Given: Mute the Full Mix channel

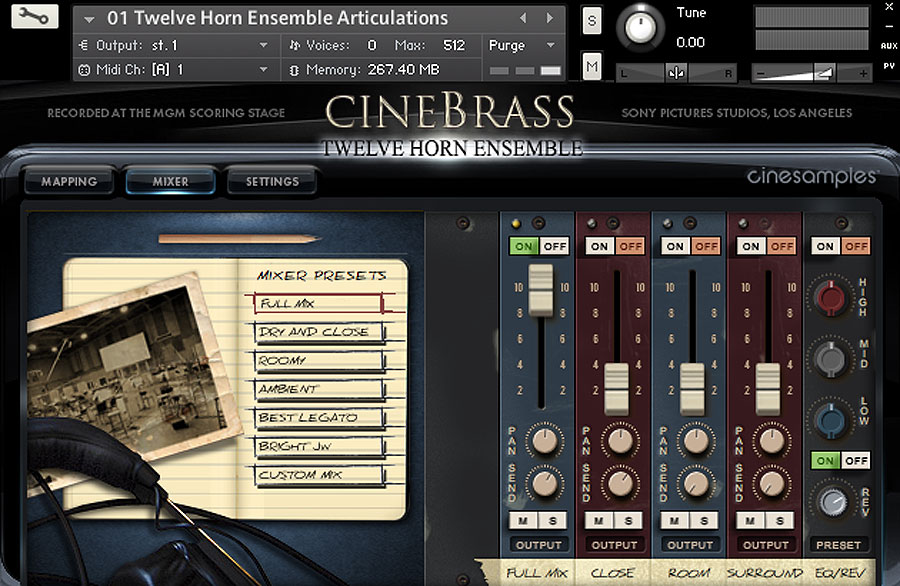Looking at the screenshot, I should (523, 521).
